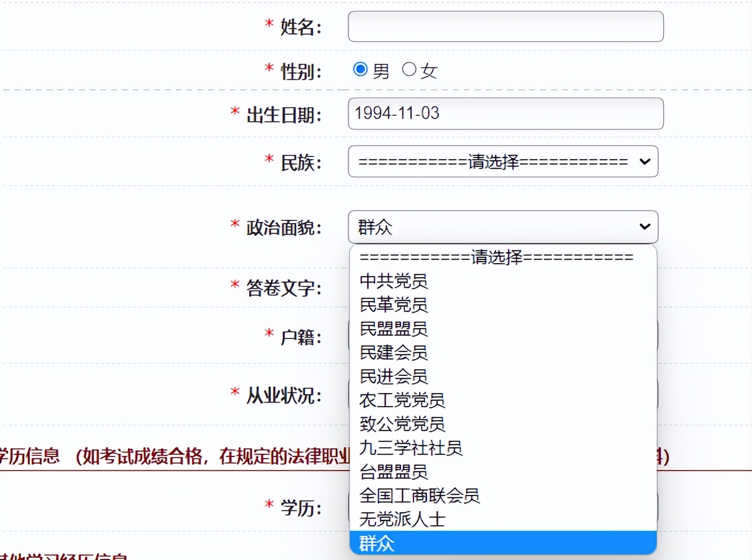Select the 女 gender radio button

410,69
